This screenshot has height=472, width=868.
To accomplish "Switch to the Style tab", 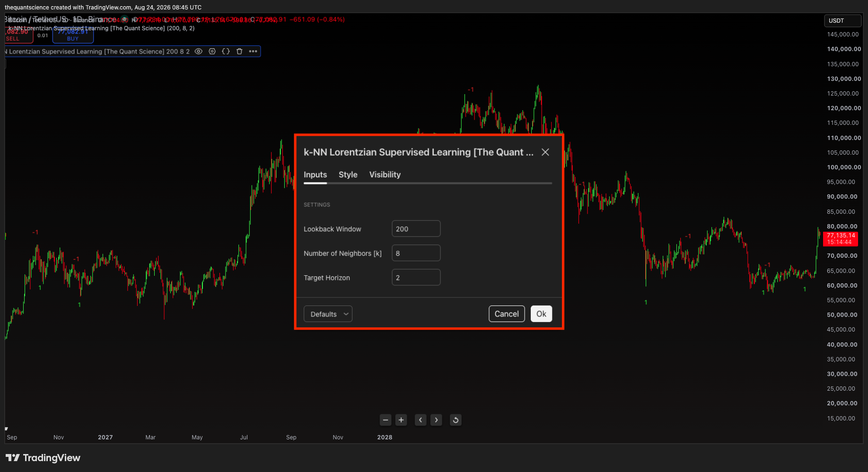I will coord(348,175).
